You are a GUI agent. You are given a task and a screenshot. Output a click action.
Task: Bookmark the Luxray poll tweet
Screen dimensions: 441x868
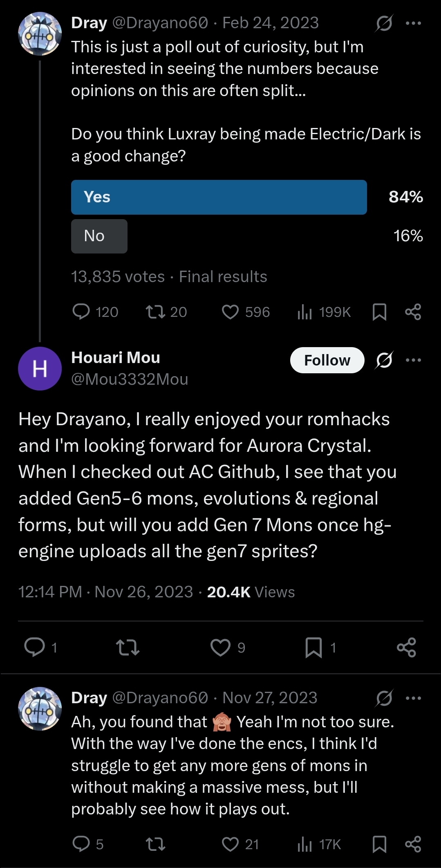coord(379,312)
